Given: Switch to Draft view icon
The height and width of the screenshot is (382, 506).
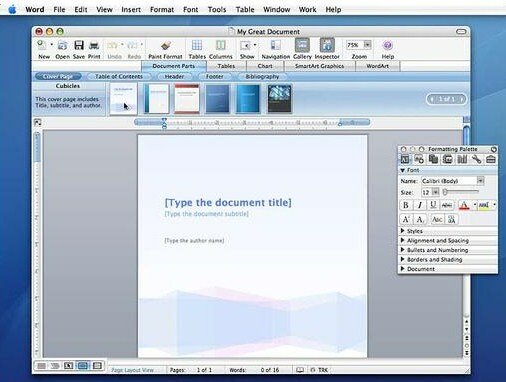Looking at the screenshot, I should pyautogui.click(x=41, y=366).
